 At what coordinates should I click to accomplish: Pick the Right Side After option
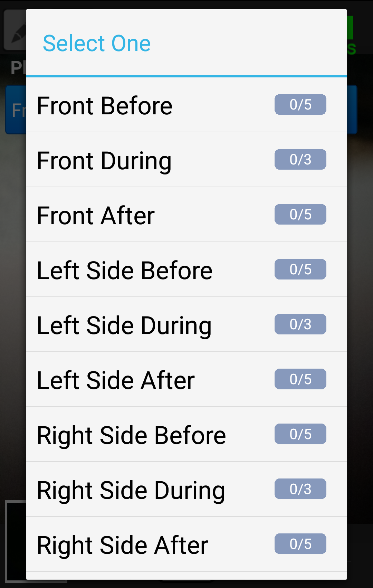point(123,545)
